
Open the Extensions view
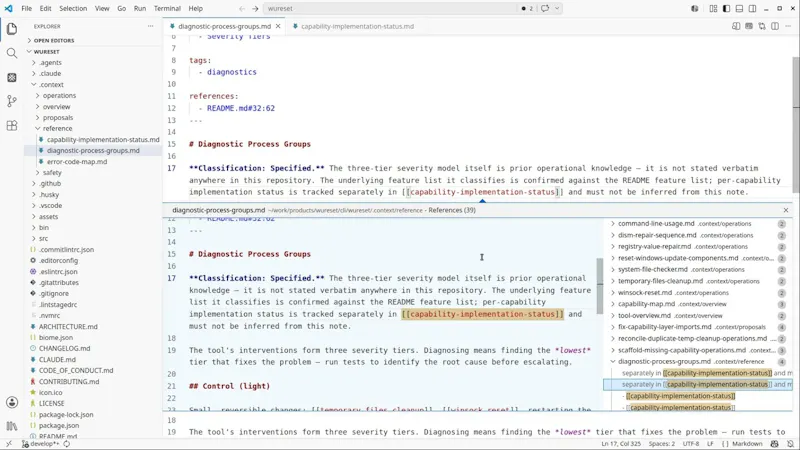point(12,126)
